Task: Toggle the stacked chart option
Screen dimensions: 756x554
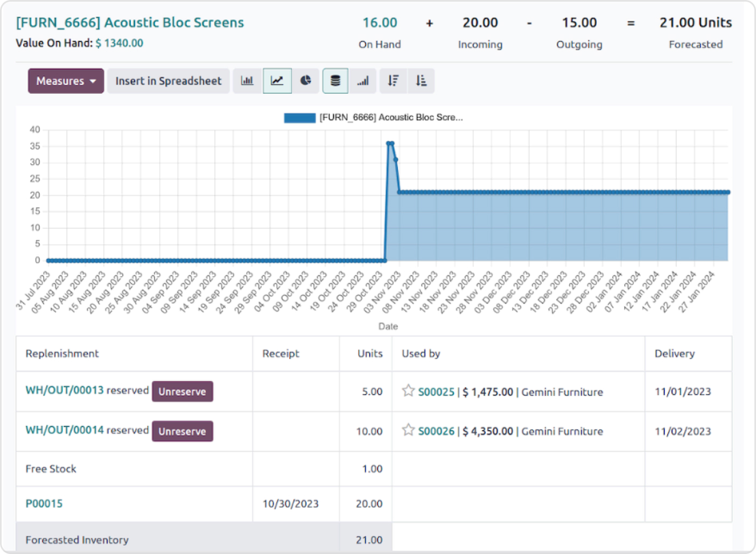Action: [335, 81]
